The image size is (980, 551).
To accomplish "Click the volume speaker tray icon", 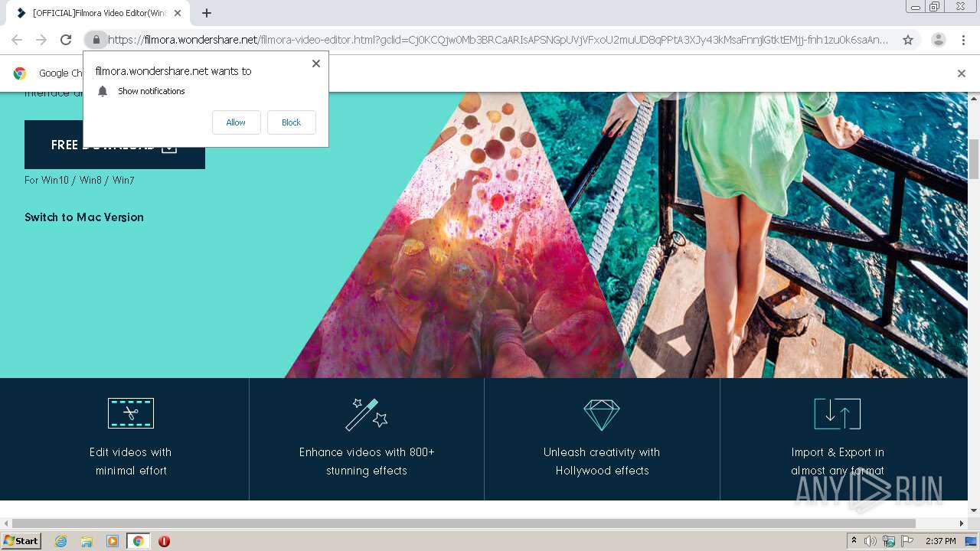I will pyautogui.click(x=871, y=541).
